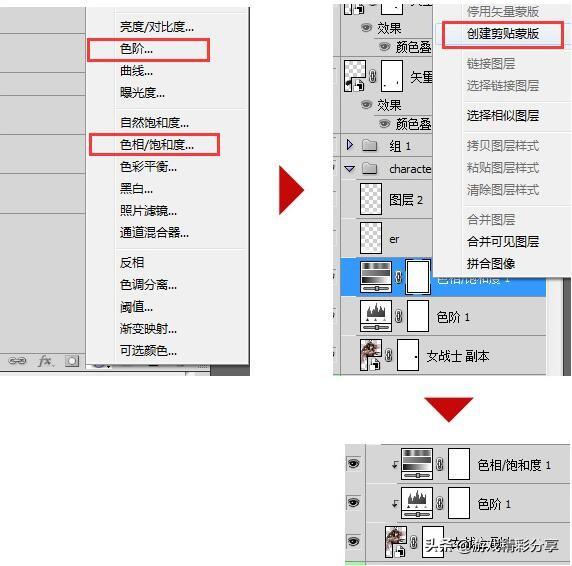The image size is (572, 566).
Task: Click the link layers chain icon beside fx
Action: (18, 361)
